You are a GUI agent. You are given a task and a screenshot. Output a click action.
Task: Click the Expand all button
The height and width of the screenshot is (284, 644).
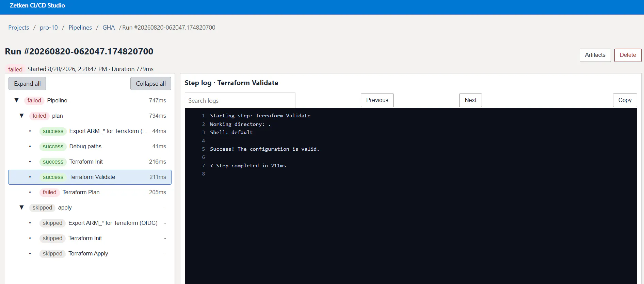(27, 84)
